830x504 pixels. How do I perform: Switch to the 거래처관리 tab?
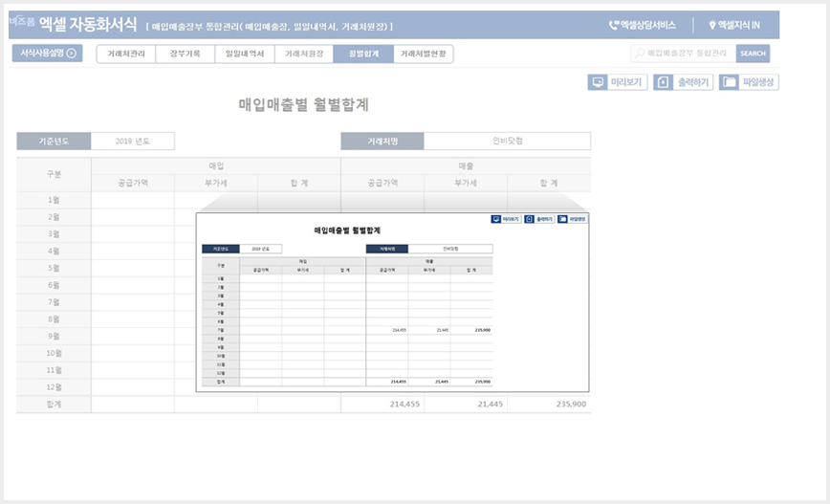coord(126,54)
